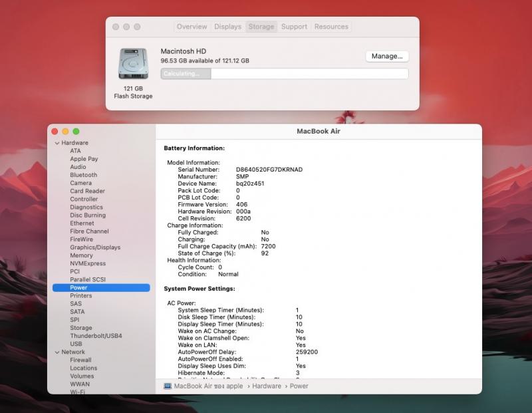Switch to the Overview tab
532x413 pixels.
pyautogui.click(x=192, y=27)
